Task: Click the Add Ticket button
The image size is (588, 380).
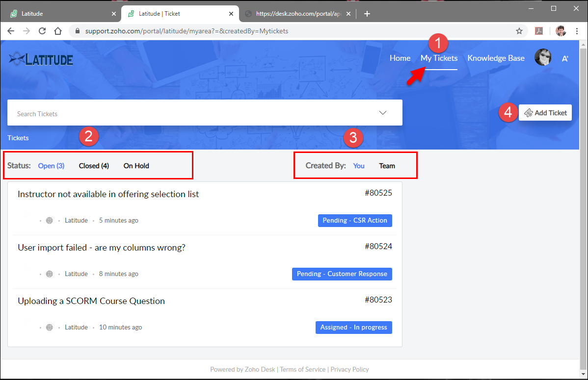Action: tap(545, 113)
